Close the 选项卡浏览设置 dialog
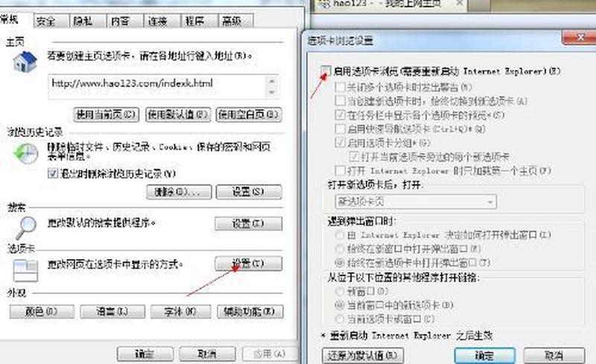Viewport: 596px width, 364px height. tap(580, 37)
